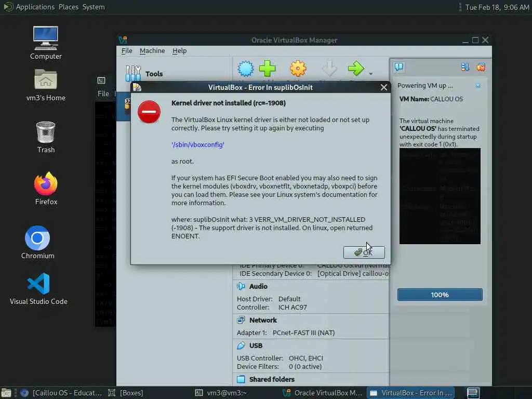Open the Places menu in top panel
532x399 pixels.
pyautogui.click(x=68, y=7)
